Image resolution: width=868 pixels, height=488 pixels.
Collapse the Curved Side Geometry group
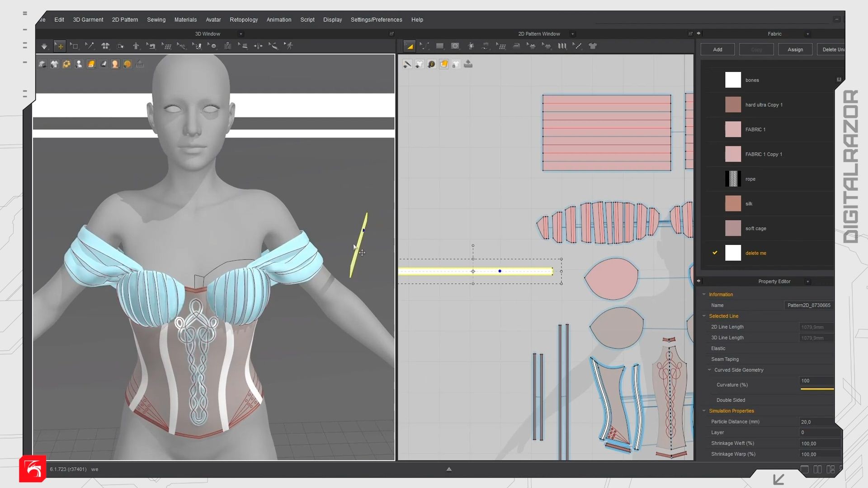point(709,370)
